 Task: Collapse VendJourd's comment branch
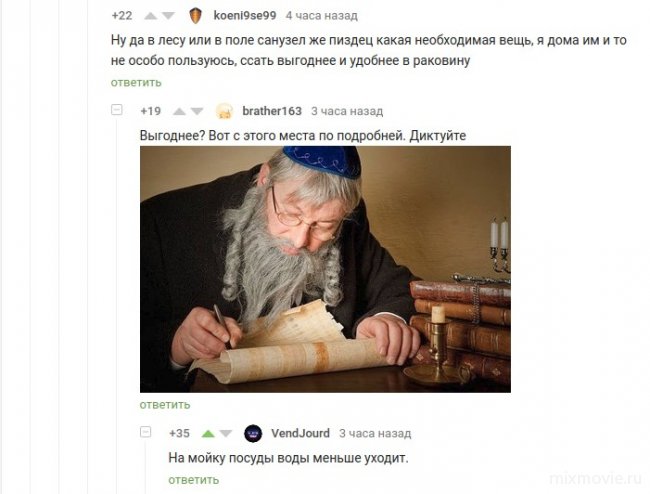pyautogui.click(x=146, y=432)
